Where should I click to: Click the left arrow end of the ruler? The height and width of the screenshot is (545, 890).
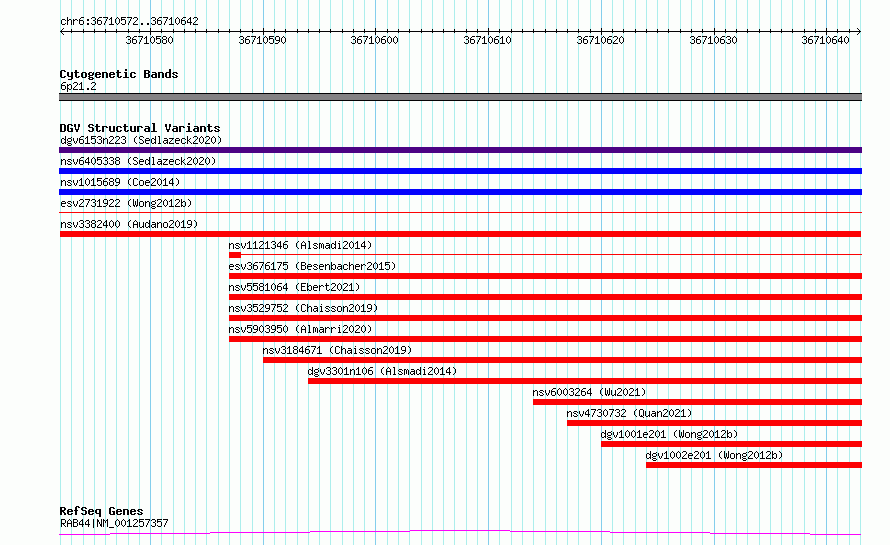[62, 32]
